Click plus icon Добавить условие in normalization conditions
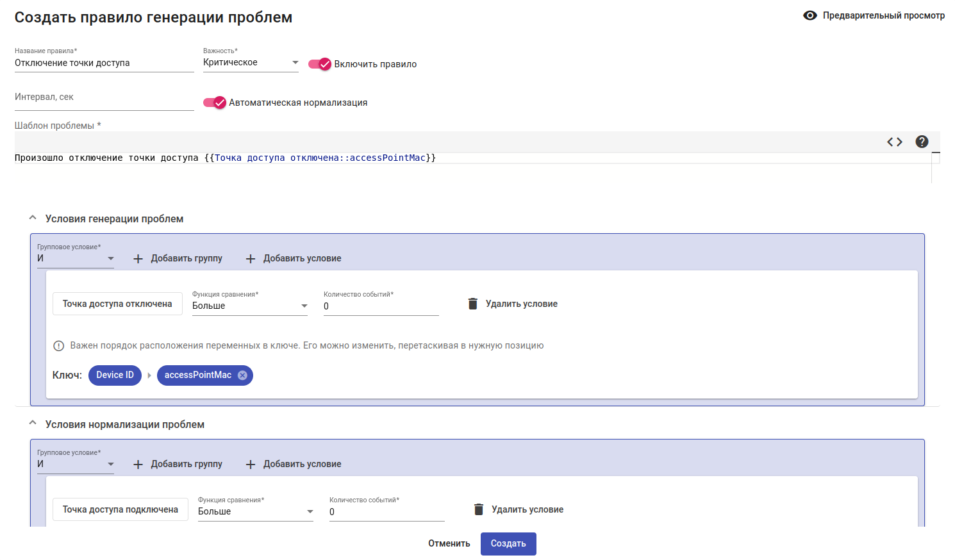This screenshot has height=560, width=955. [251, 465]
